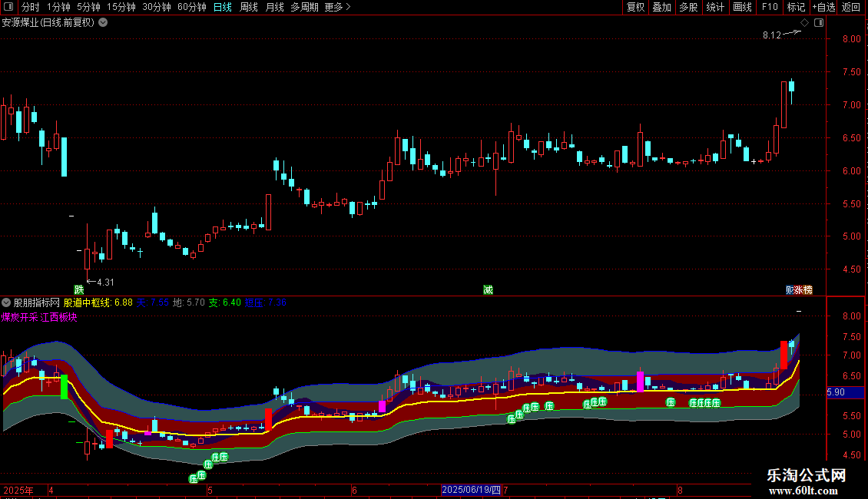The image size is (868, 499).
Task: Click the 返回 back button
Action: (851, 7)
